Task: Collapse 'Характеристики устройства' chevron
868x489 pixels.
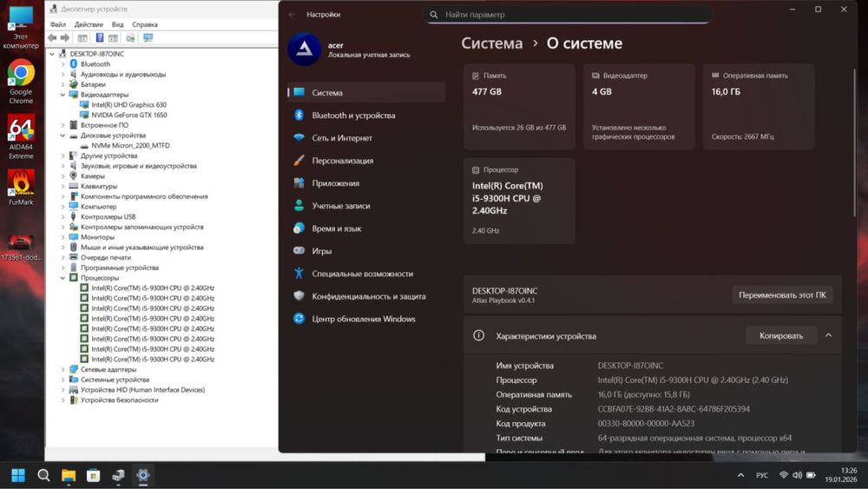Action: [828, 335]
